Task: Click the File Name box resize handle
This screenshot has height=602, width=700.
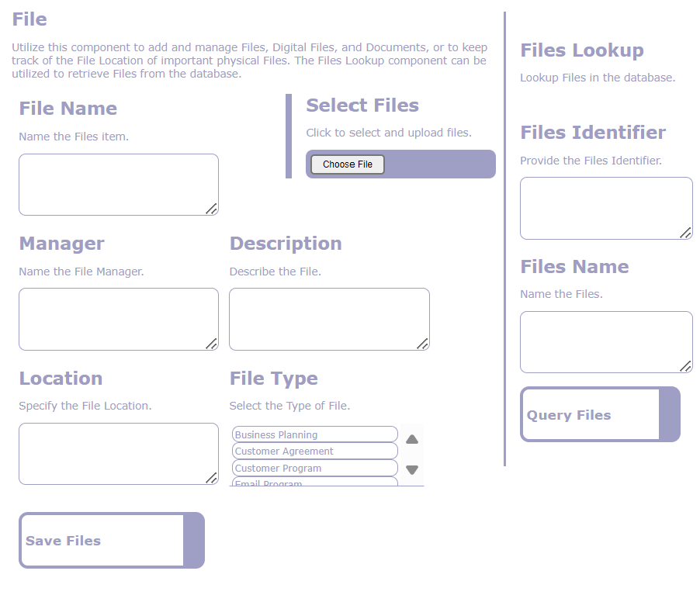Action: (x=211, y=208)
